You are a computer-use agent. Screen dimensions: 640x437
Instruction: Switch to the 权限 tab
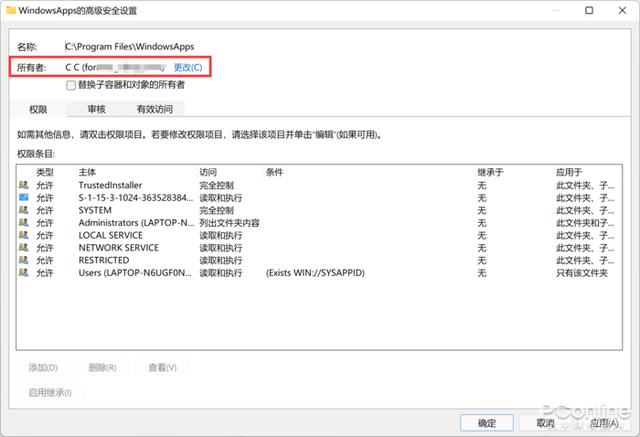click(38, 109)
